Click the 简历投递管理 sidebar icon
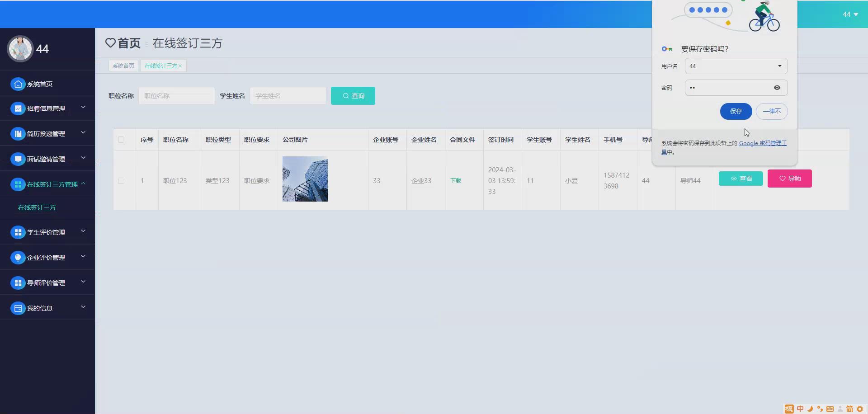 coord(18,133)
